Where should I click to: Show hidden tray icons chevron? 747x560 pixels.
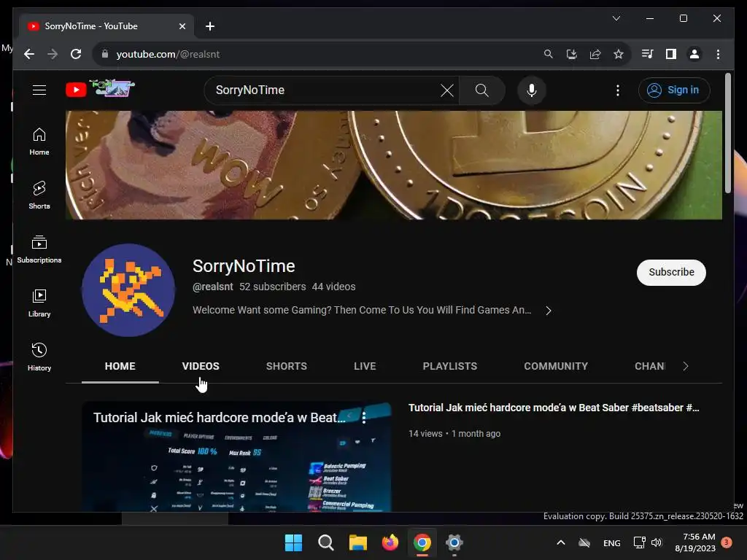pos(561,542)
